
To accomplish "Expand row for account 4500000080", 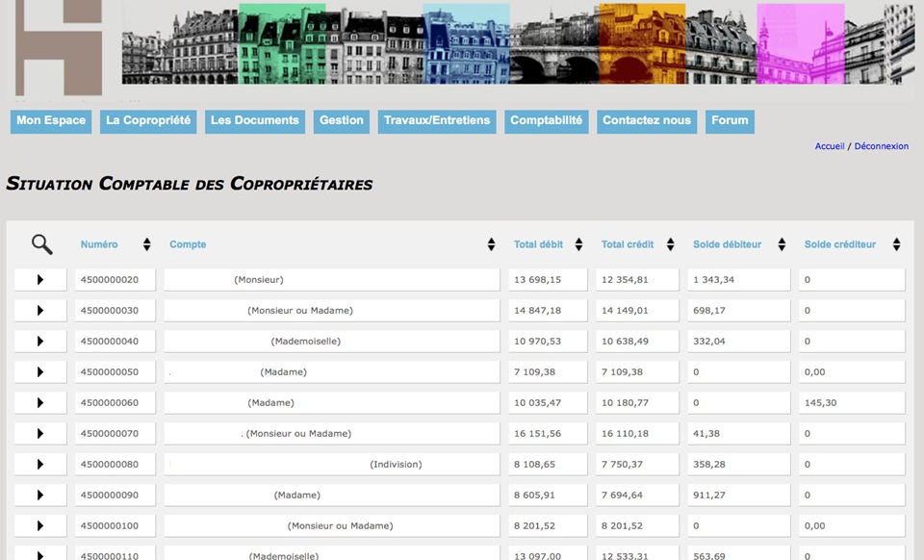I will pyautogui.click(x=40, y=464).
